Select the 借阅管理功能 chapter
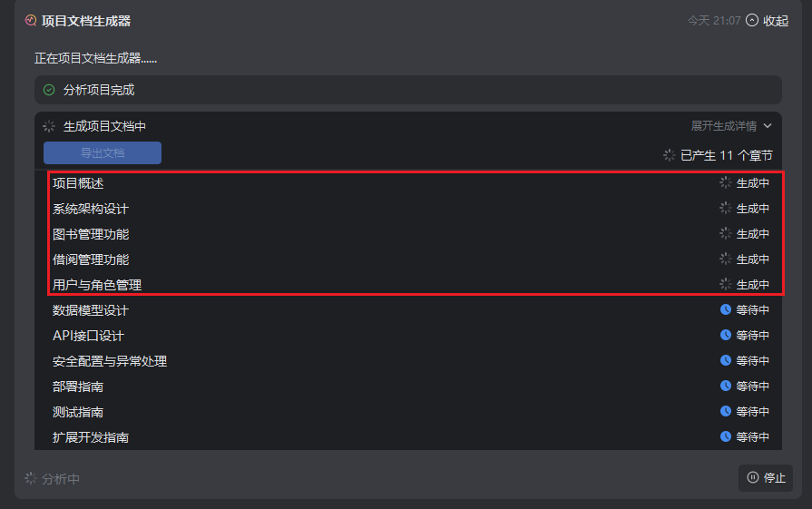Image resolution: width=812 pixels, height=509 pixels. 91,259
